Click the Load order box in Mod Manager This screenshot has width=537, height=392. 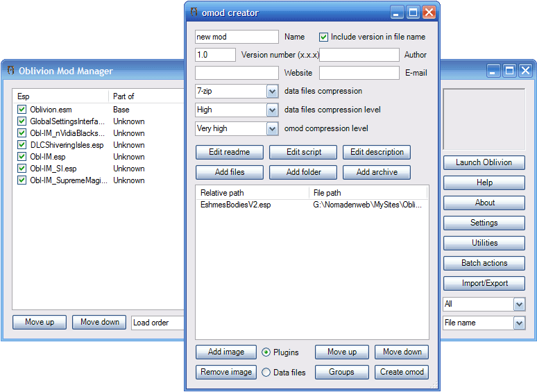tap(158, 323)
